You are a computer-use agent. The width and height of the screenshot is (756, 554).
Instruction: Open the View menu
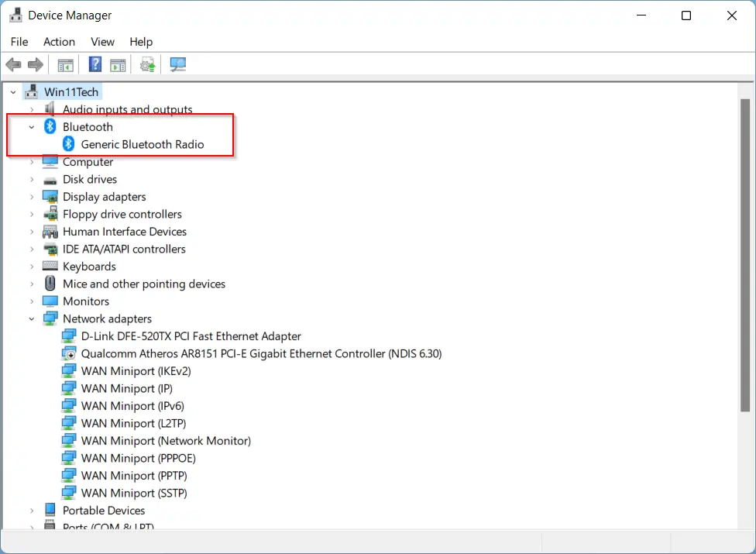[103, 42]
